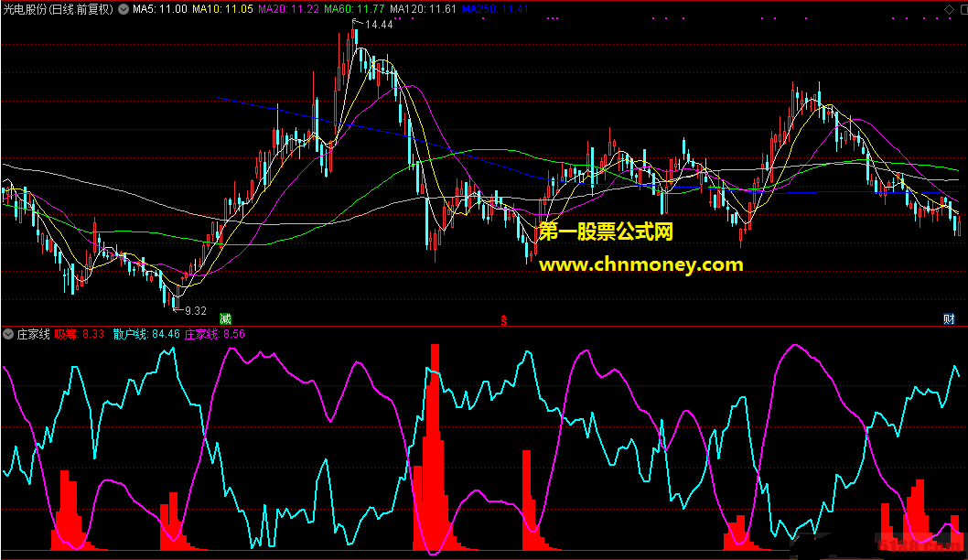Screen dimensions: 968x560
Task: Select the MA5: 11.00 legend label
Action: [160, 9]
